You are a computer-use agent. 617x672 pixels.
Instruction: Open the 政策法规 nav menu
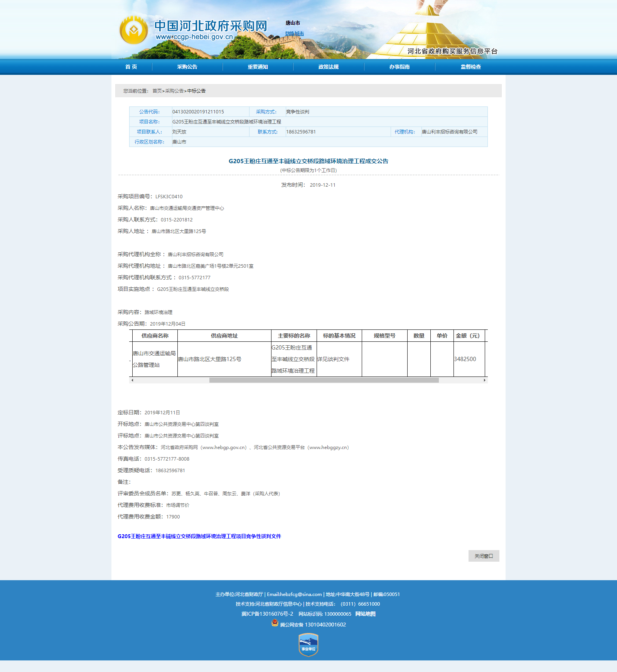click(x=329, y=67)
